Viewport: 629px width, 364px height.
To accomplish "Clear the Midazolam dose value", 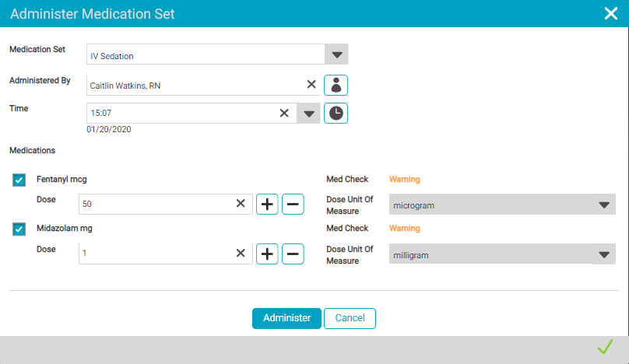I will click(241, 254).
